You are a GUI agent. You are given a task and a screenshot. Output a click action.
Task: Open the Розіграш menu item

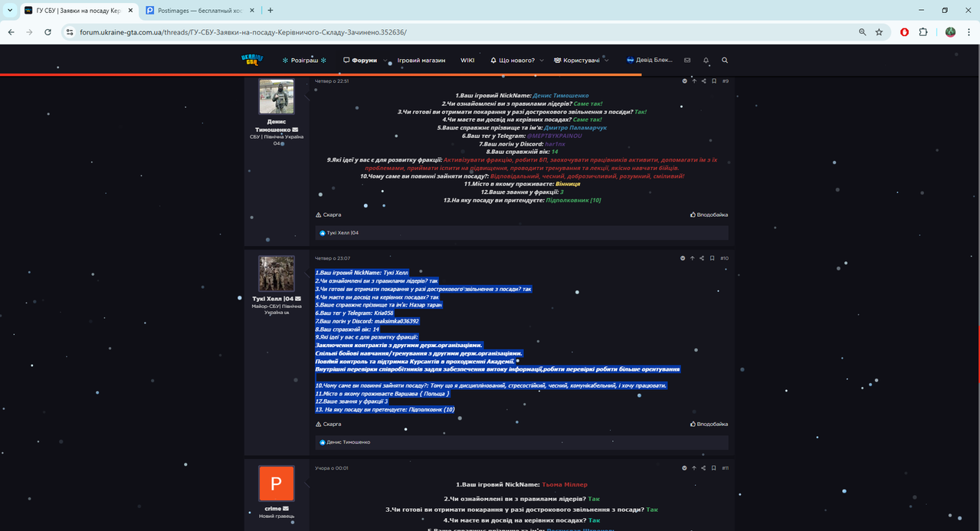(304, 60)
